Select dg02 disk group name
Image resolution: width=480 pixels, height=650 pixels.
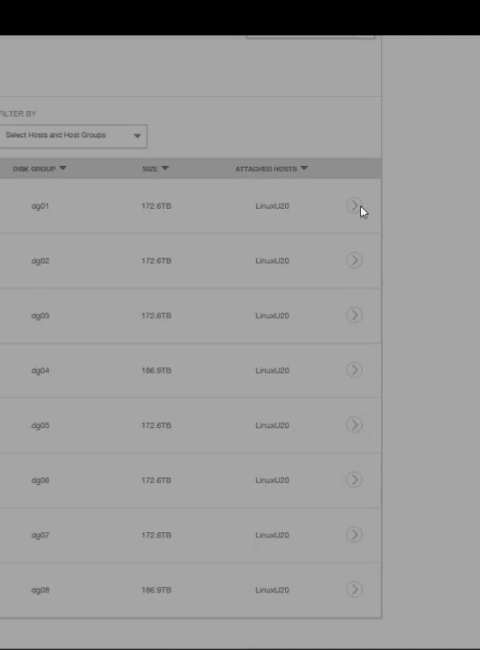point(40,261)
